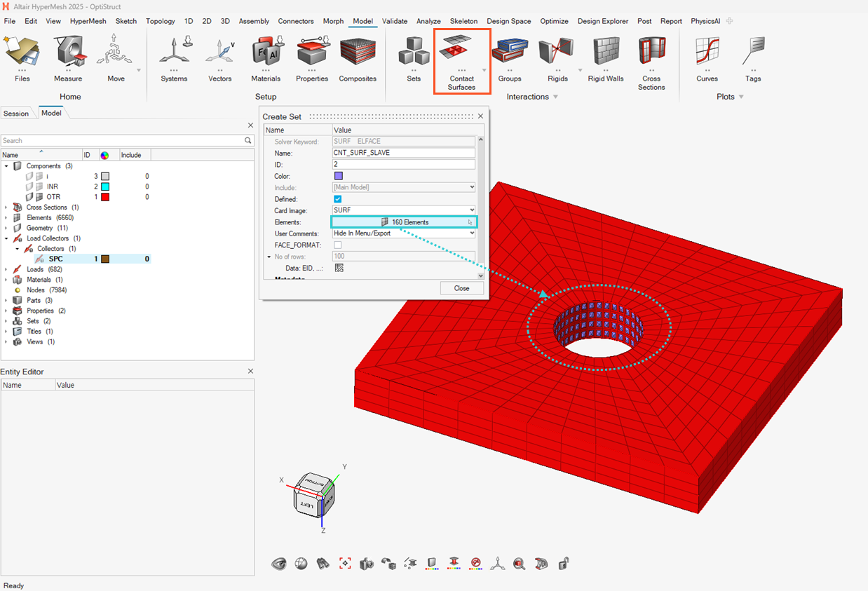The height and width of the screenshot is (591, 868).
Task: Uncheck the Defined checkbox
Action: pos(338,199)
